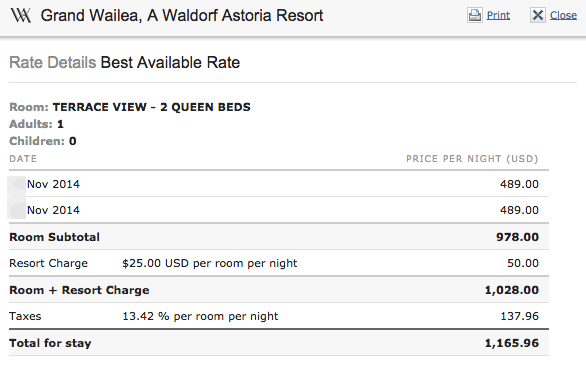Open the Print link
The image size is (586, 365).
(498, 15)
